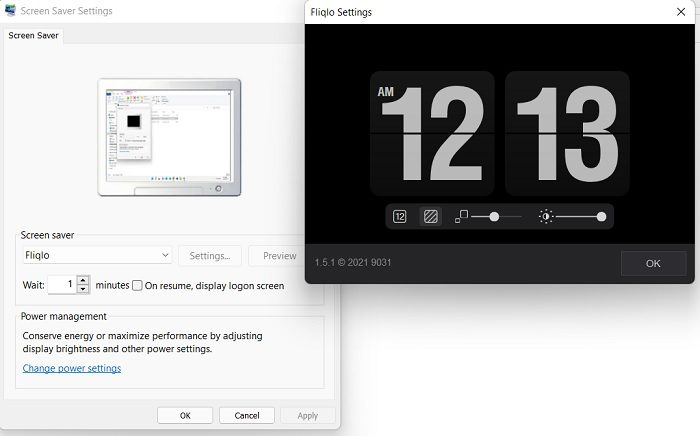Click the Wait minutes input field
Viewport: 700px width, 436px height.
click(62, 284)
